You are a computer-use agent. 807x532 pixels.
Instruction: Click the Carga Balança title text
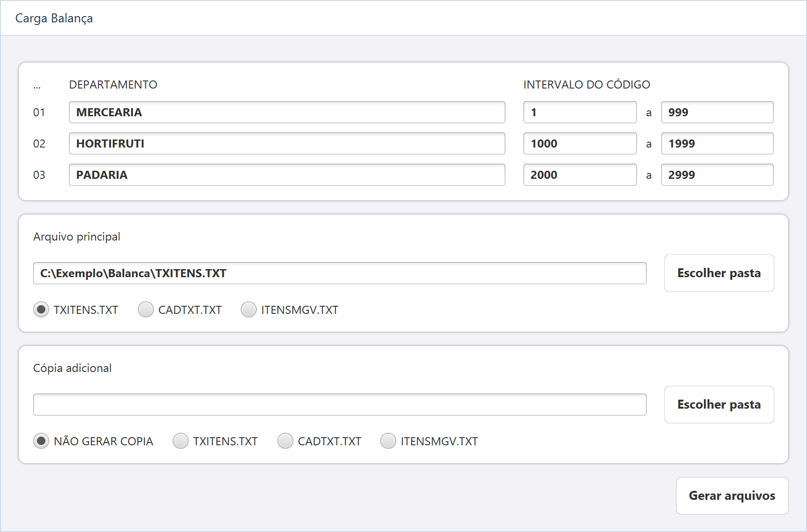point(54,18)
